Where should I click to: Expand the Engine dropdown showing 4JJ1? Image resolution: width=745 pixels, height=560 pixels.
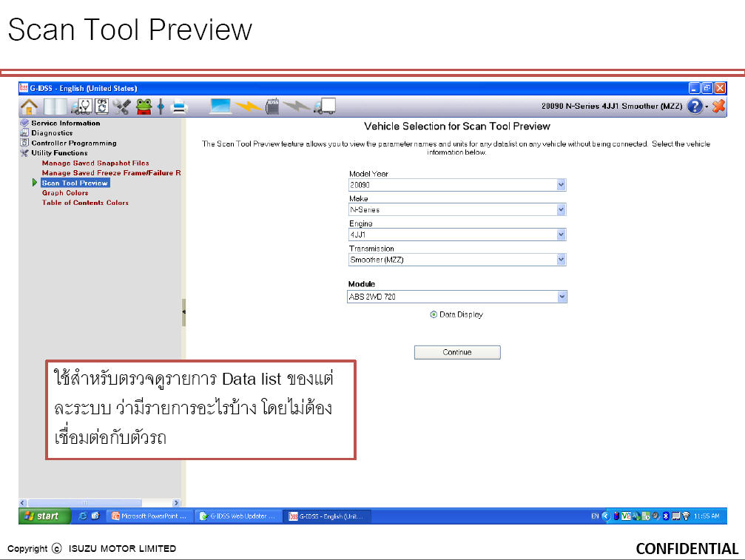561,235
